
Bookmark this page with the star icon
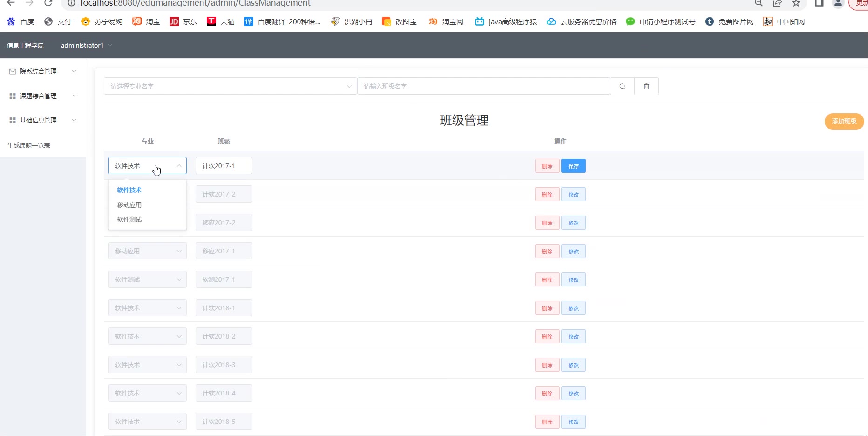point(796,3)
